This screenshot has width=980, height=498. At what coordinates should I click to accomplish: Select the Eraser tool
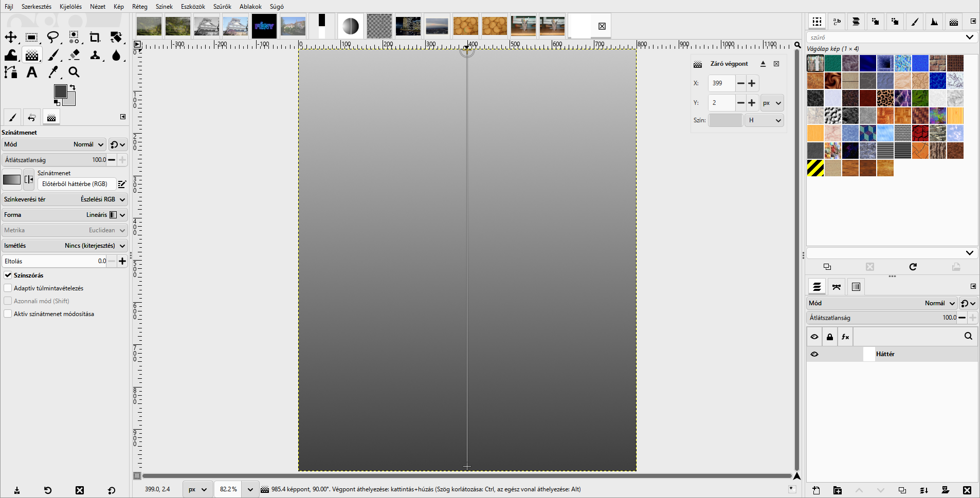coord(74,54)
